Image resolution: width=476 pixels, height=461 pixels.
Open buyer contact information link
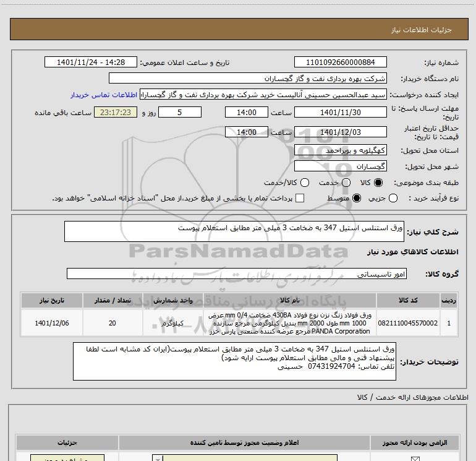tap(104, 95)
